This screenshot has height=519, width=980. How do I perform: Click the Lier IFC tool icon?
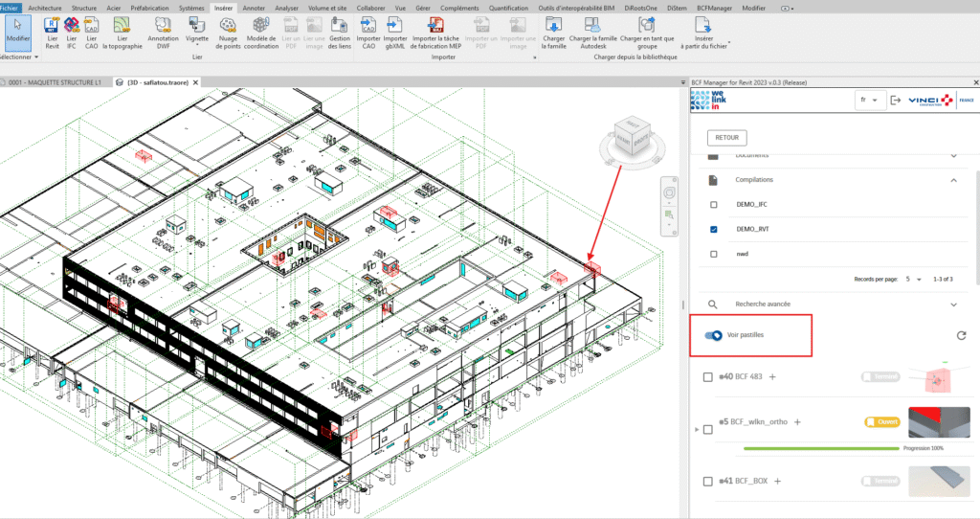coord(72,27)
